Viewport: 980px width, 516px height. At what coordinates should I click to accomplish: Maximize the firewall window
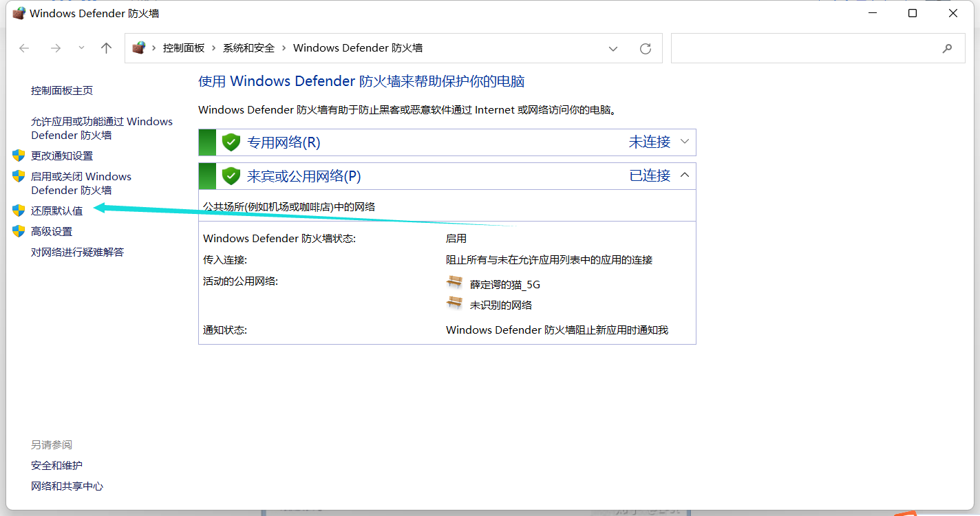(x=913, y=13)
